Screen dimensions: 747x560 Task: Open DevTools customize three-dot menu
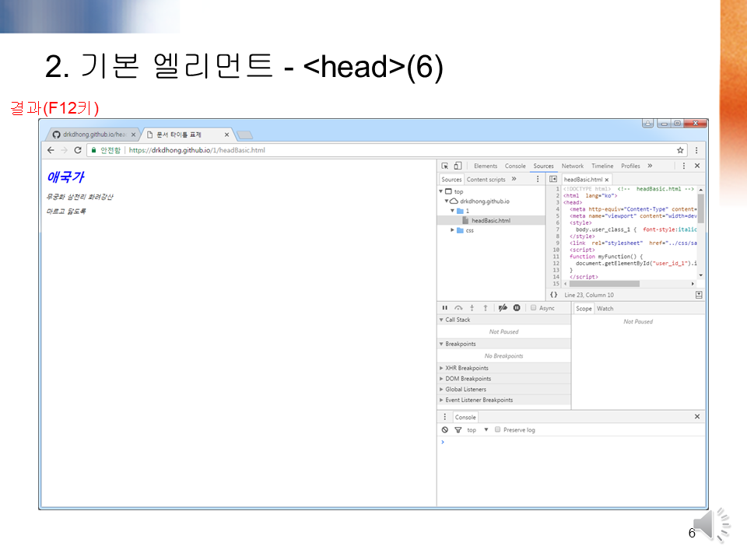tap(684, 166)
